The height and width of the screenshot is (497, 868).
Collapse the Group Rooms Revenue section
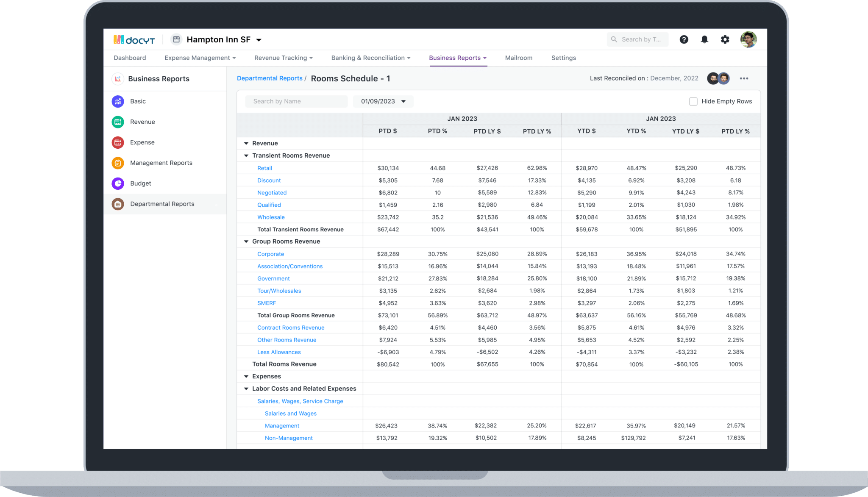(246, 242)
